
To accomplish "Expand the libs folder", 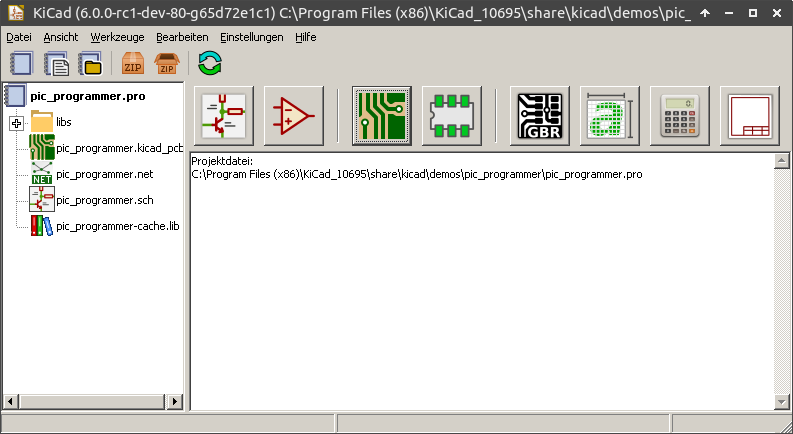I will tap(16, 123).
